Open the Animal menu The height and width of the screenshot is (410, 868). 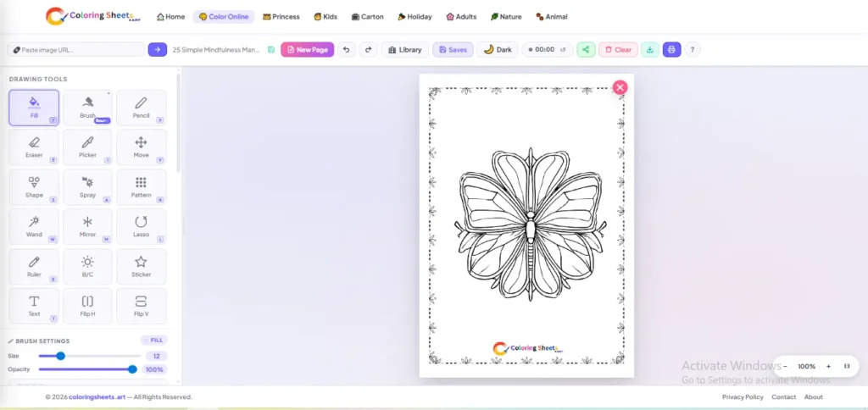pyautogui.click(x=552, y=17)
